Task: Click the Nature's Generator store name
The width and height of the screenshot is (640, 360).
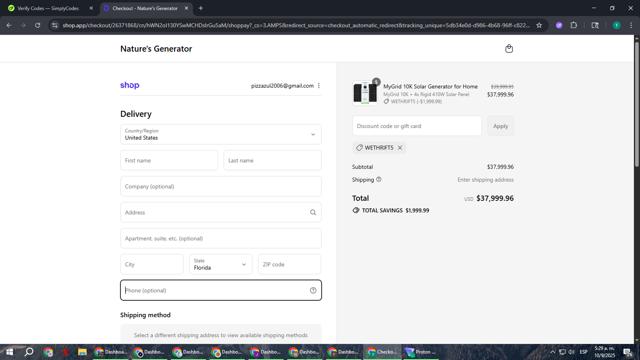Action: (x=156, y=49)
